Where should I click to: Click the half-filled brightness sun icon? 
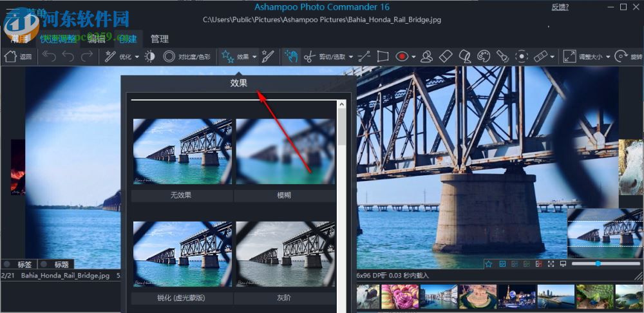[x=150, y=57]
